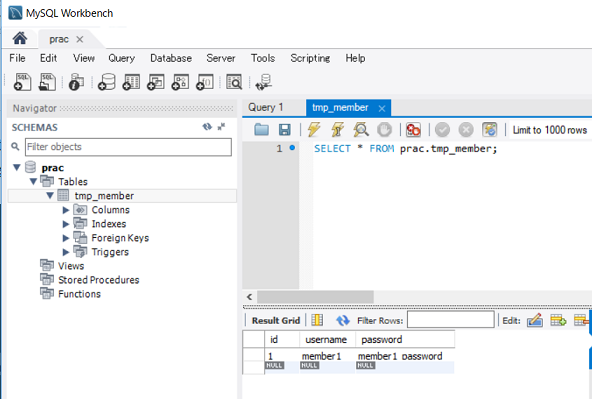The image size is (592, 399).
Task: Create a new SQL tab icon
Action: tap(22, 82)
